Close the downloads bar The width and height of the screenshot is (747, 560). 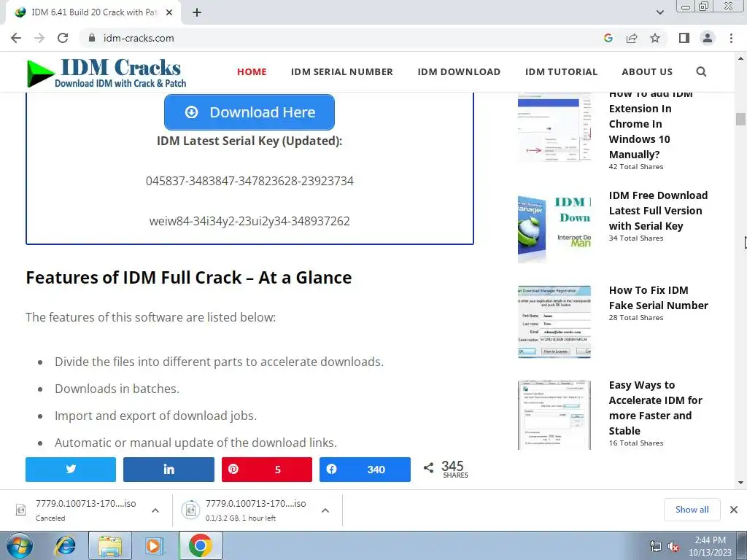pyautogui.click(x=734, y=510)
